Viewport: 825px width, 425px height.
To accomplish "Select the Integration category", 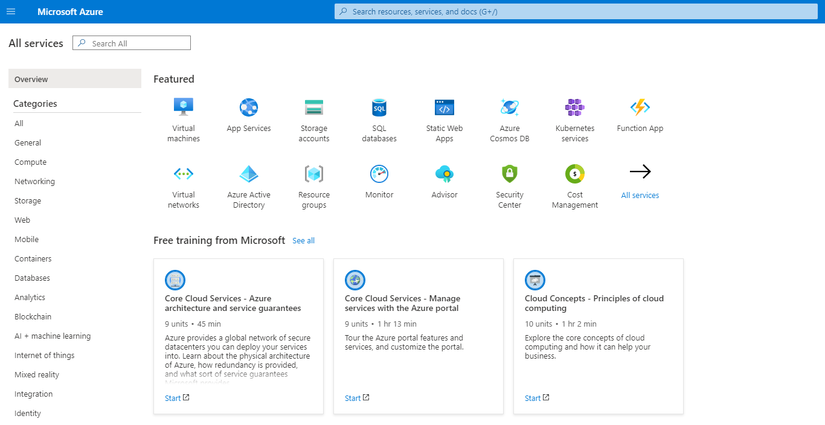I will [34, 394].
